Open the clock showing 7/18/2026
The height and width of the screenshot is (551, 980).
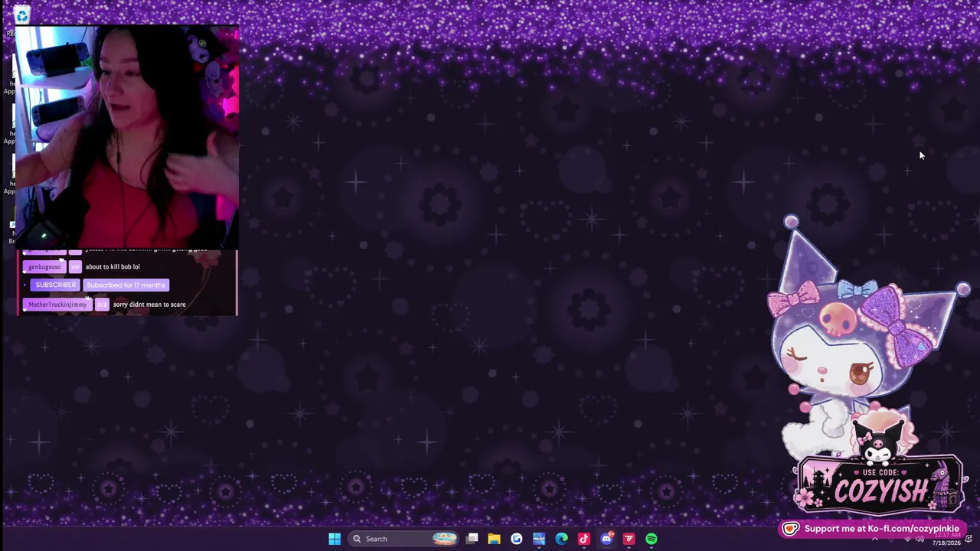coord(946,539)
